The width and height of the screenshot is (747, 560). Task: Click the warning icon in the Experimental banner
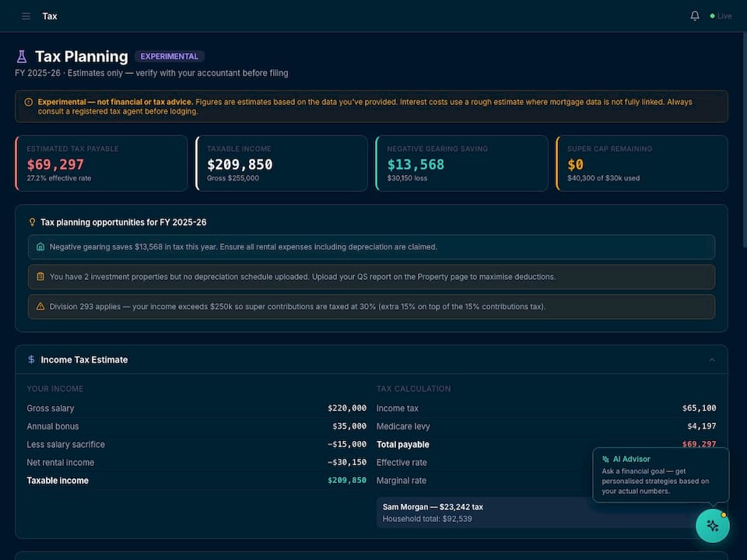29,102
